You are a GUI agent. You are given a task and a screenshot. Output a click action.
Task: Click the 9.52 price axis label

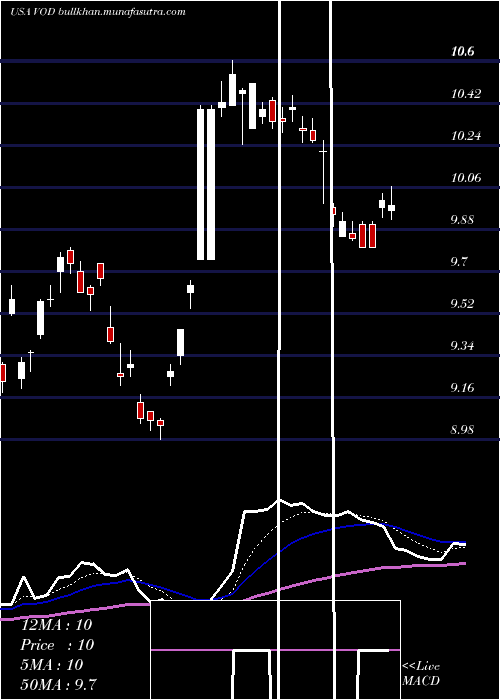464,304
